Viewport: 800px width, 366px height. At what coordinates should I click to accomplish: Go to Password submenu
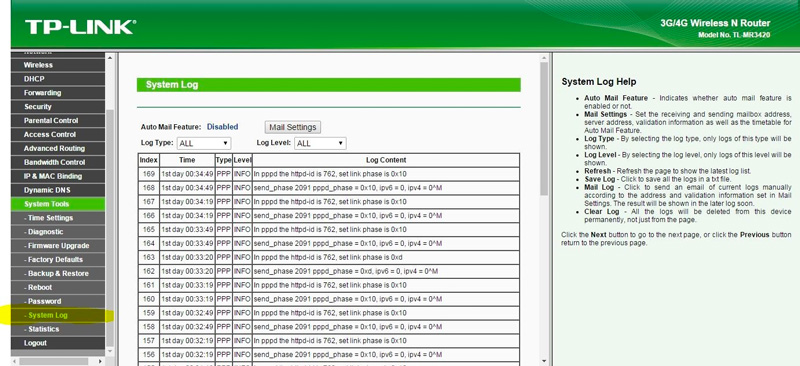pos(58,301)
